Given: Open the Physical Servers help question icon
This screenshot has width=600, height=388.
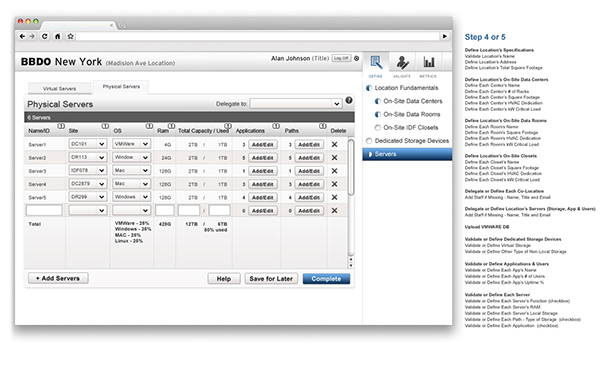Looking at the screenshot, I should pyautogui.click(x=349, y=100).
